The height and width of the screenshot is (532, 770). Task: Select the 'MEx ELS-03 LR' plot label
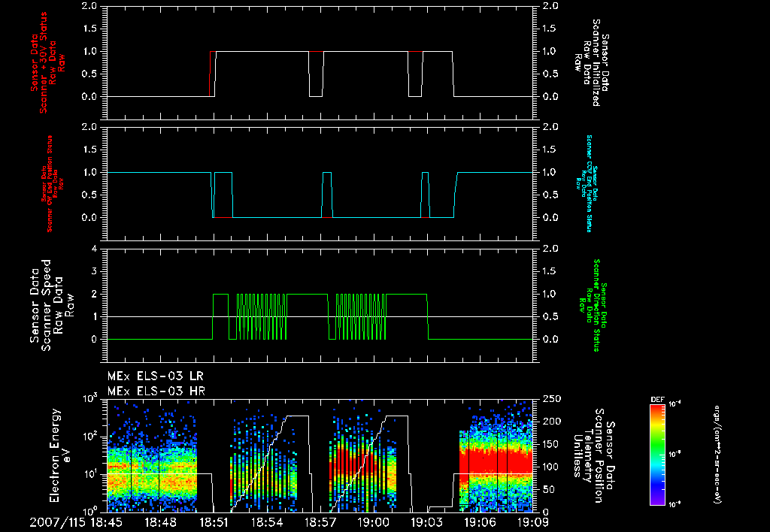click(155, 376)
